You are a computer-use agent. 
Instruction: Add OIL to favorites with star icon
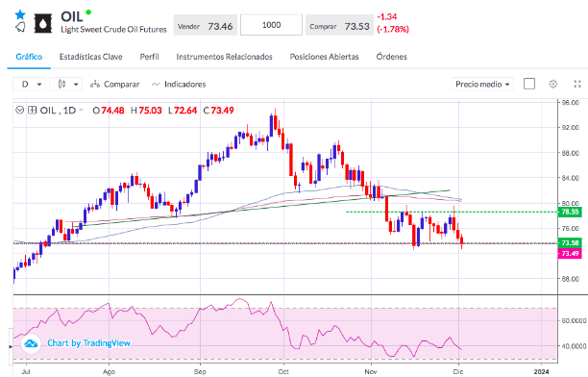point(20,14)
